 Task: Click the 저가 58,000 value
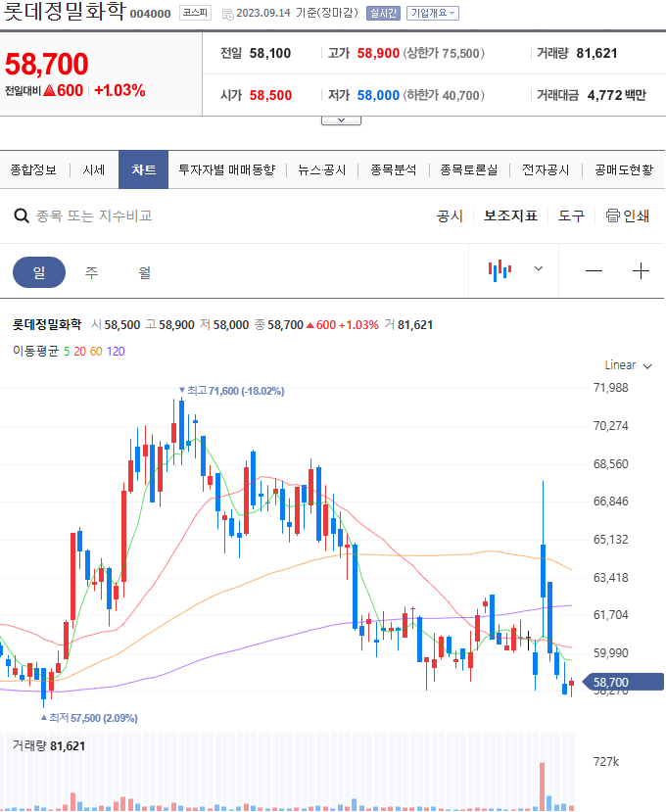pos(378,95)
